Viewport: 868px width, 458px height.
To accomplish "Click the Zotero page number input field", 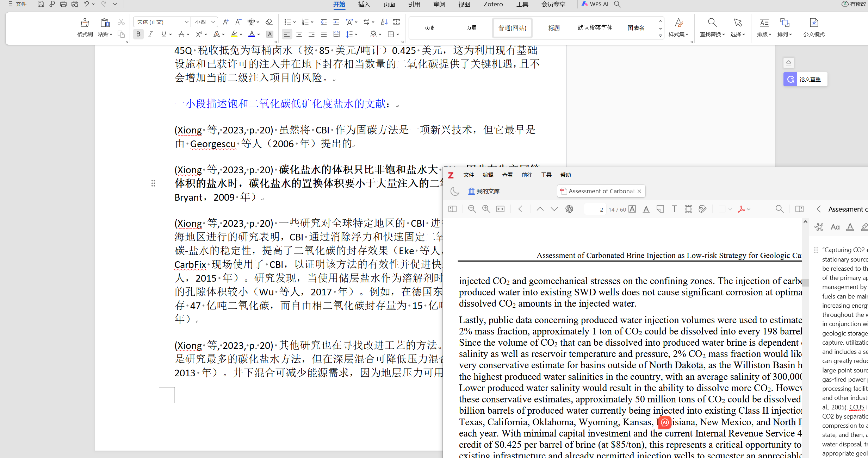I will coord(595,209).
